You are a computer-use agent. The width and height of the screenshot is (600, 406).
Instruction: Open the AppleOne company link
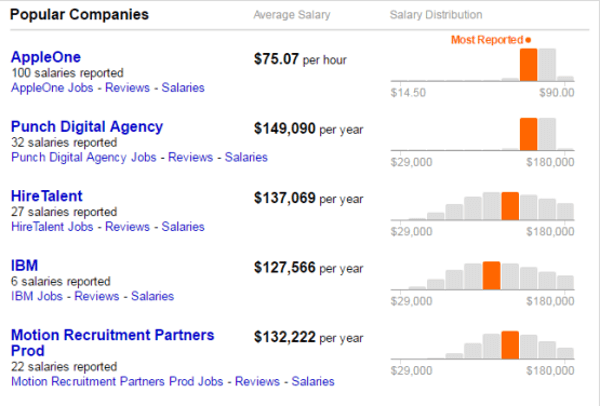(x=45, y=57)
